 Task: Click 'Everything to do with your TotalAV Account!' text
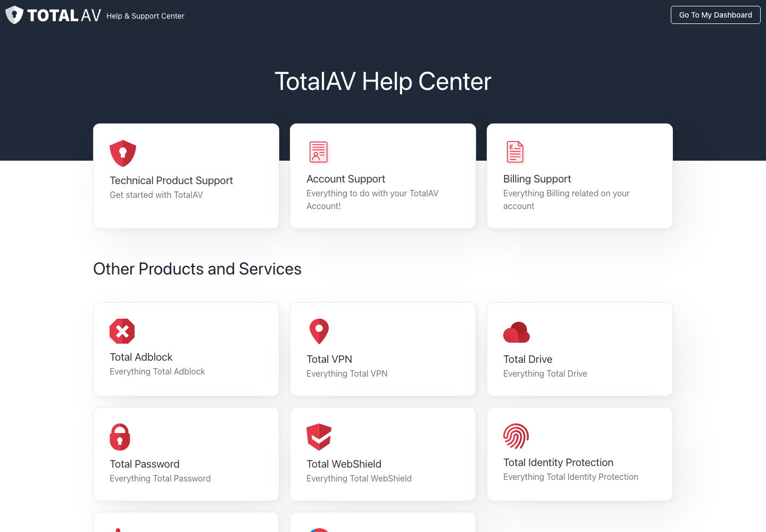tap(372, 199)
